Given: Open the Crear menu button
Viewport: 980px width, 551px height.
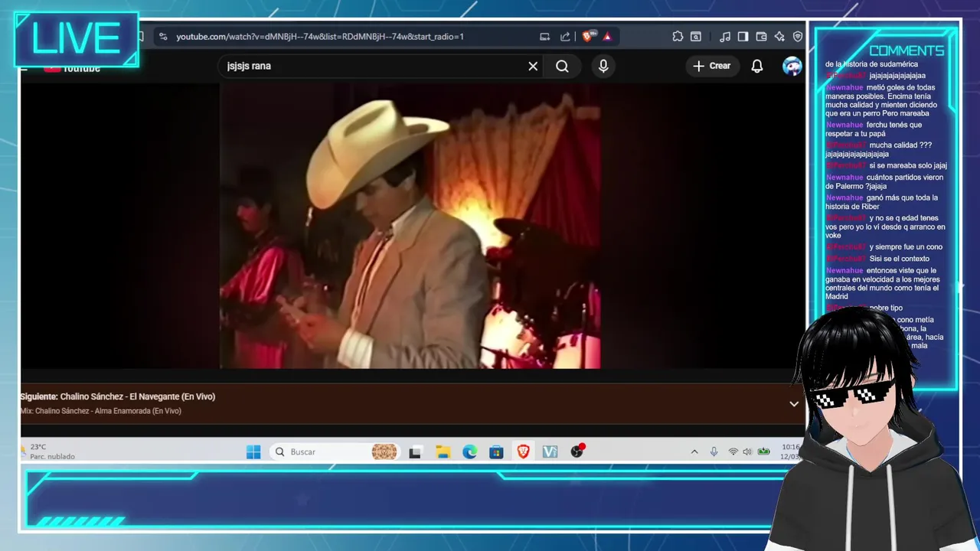Looking at the screenshot, I should point(712,66).
